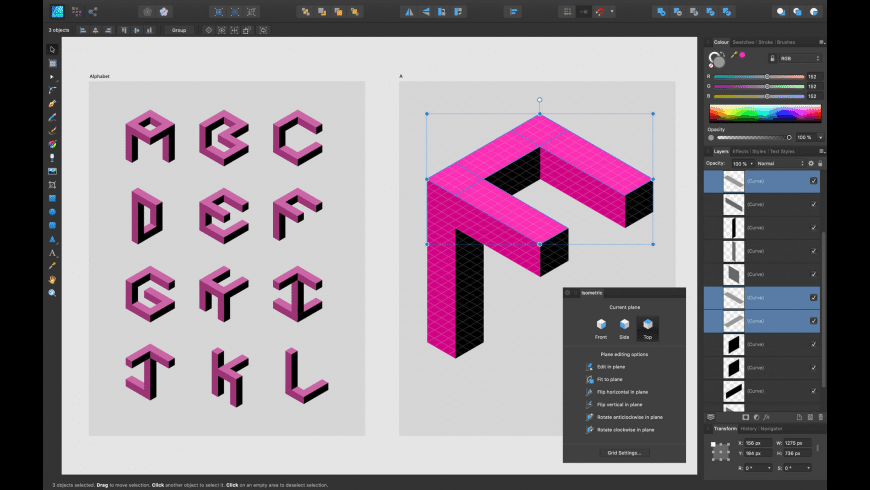Click the Grid Settings button

pyautogui.click(x=624, y=453)
